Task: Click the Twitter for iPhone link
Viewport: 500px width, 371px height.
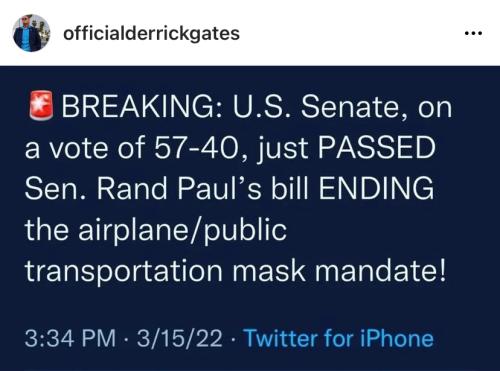Action: (339, 338)
